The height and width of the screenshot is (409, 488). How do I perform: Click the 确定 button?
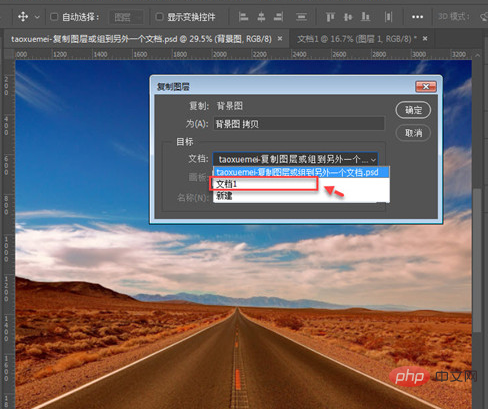[413, 110]
